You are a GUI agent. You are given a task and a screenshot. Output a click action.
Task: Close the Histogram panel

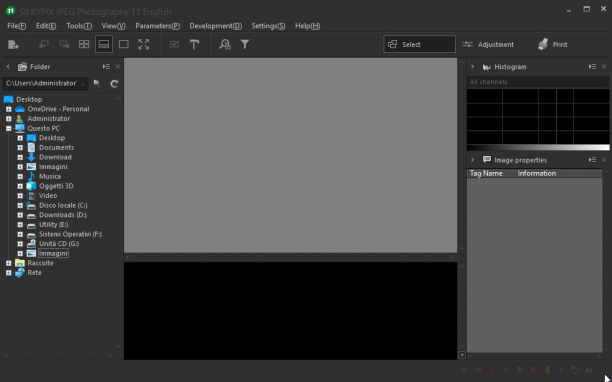click(x=604, y=67)
